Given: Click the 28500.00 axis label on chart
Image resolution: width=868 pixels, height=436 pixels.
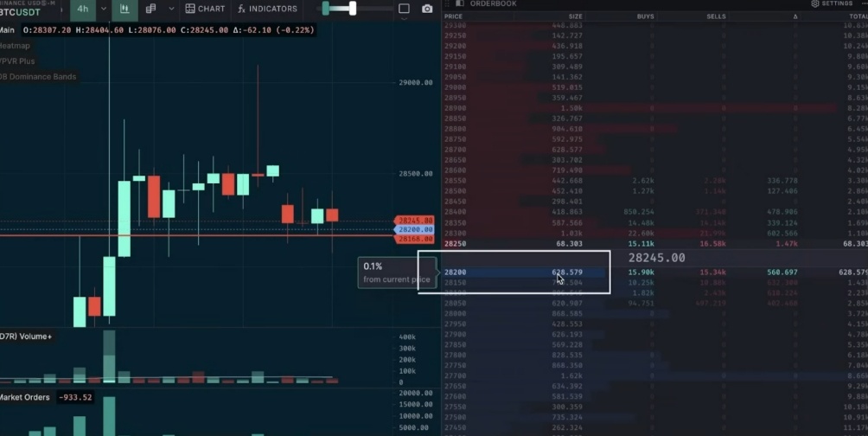Looking at the screenshot, I should pyautogui.click(x=416, y=173).
